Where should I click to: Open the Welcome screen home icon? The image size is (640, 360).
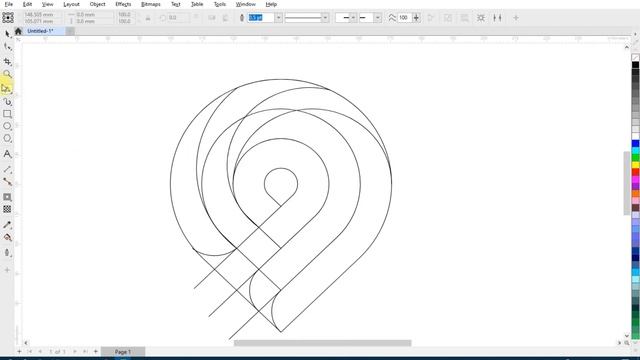point(18,31)
